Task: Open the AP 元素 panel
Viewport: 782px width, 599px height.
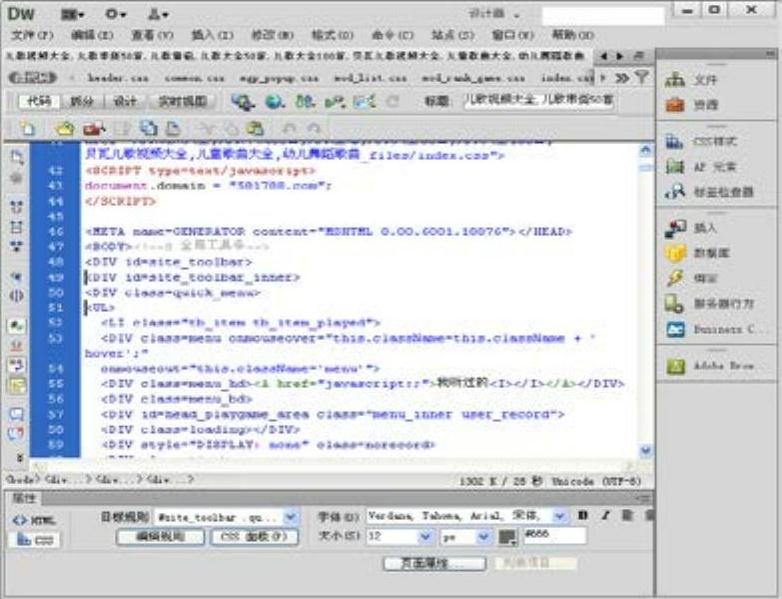Action: click(x=701, y=167)
